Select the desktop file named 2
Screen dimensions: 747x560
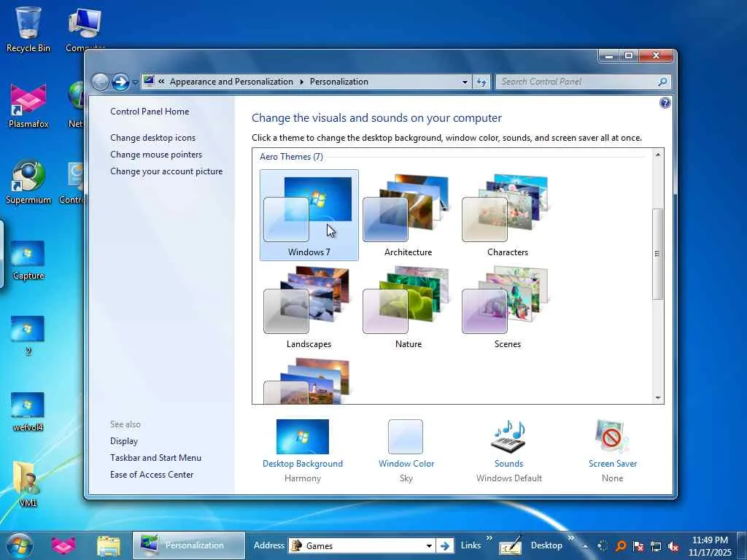point(28,335)
